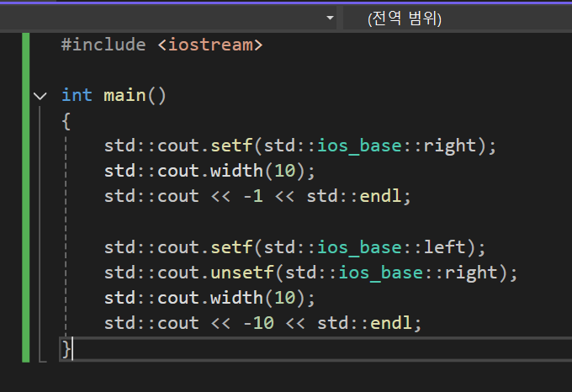Image resolution: width=572 pixels, height=392 pixels.
Task: Click the 'main' function name
Action: tap(124, 95)
